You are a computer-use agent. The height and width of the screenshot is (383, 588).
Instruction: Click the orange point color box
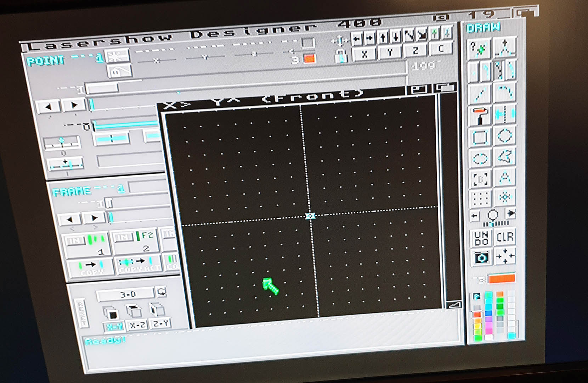309,59
